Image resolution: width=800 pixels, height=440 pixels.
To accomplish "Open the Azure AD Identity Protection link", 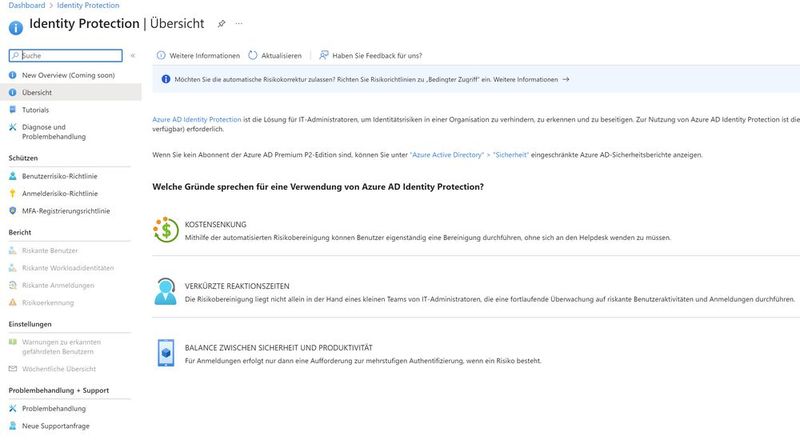I will coord(196,119).
